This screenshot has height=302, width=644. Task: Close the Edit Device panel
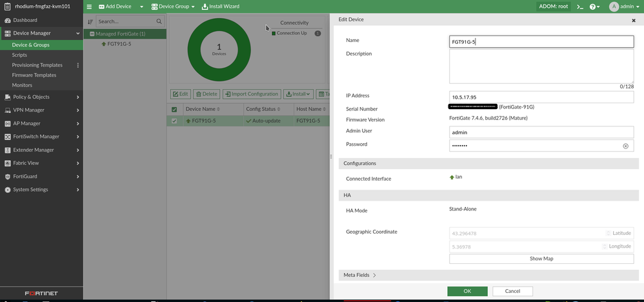point(633,20)
